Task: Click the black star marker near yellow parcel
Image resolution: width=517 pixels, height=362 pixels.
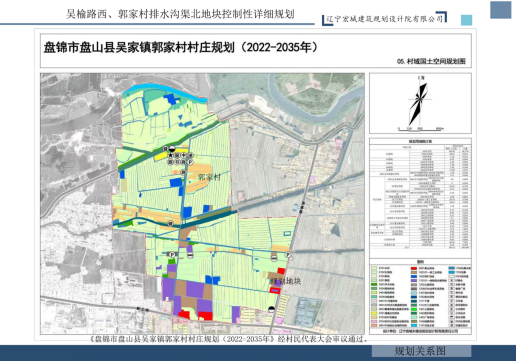Action: click(171, 156)
